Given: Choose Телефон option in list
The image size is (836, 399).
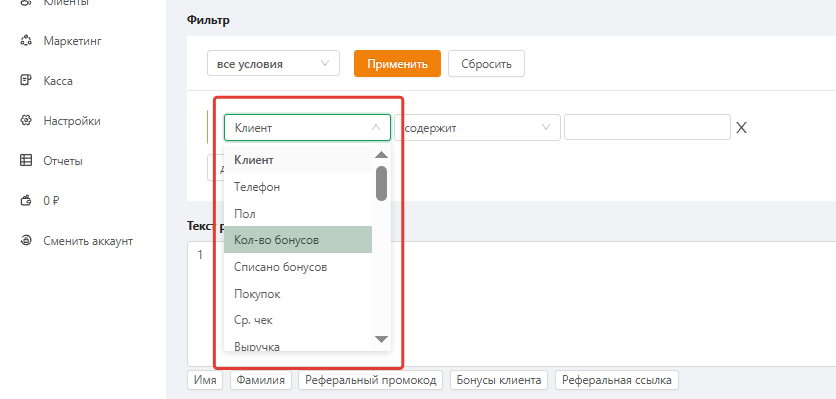Looking at the screenshot, I should [298, 187].
